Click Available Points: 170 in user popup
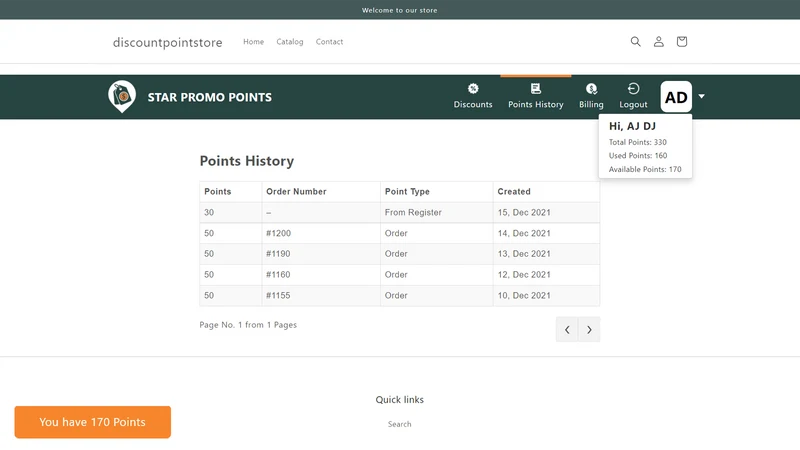This screenshot has width=800, height=450. pyautogui.click(x=645, y=169)
